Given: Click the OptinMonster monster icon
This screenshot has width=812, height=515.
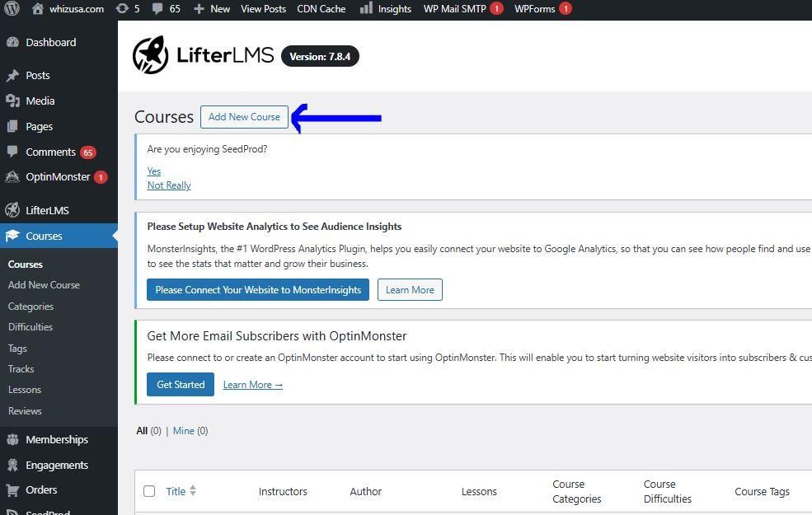Looking at the screenshot, I should point(12,177).
